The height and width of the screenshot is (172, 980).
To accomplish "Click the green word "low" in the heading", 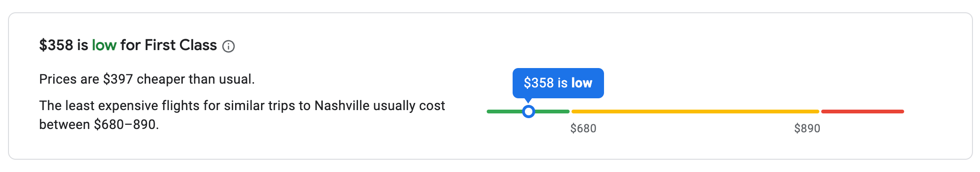I will (104, 45).
